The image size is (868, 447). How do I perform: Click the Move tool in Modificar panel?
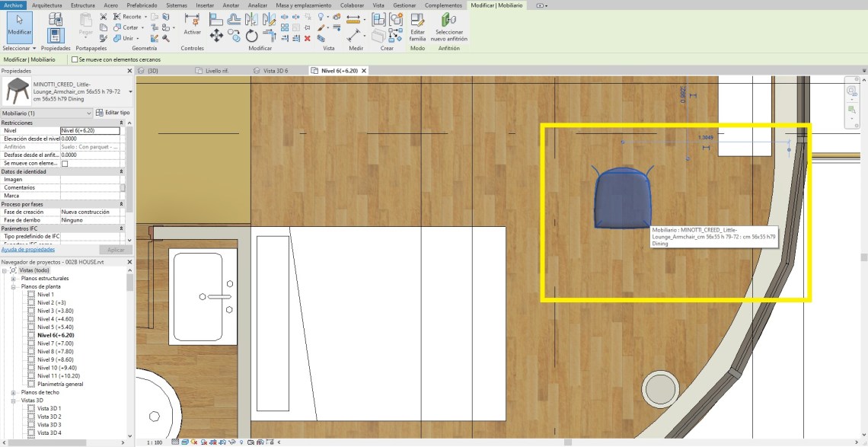click(216, 36)
